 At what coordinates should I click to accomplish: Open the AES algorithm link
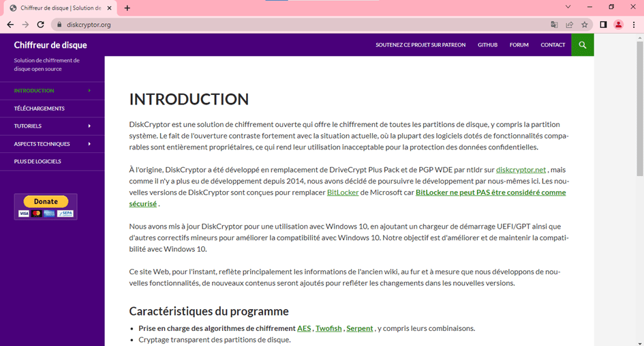304,328
